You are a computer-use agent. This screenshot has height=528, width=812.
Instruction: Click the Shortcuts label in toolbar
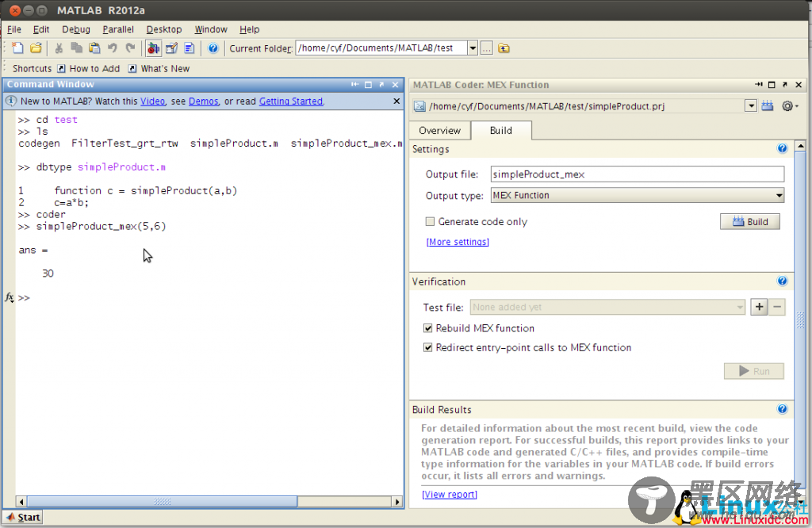click(32, 68)
